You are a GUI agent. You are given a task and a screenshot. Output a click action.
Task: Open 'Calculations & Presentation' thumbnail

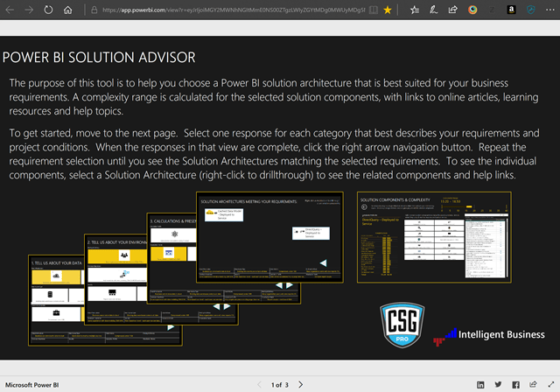click(x=171, y=257)
